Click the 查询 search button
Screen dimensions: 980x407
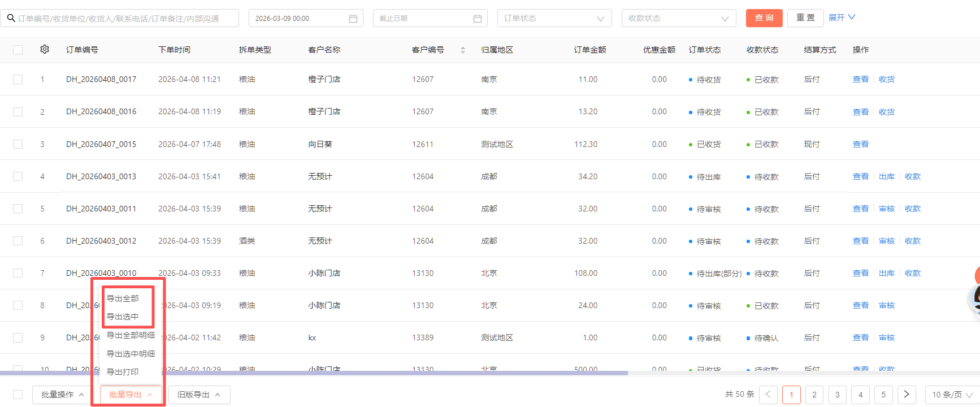(x=764, y=18)
